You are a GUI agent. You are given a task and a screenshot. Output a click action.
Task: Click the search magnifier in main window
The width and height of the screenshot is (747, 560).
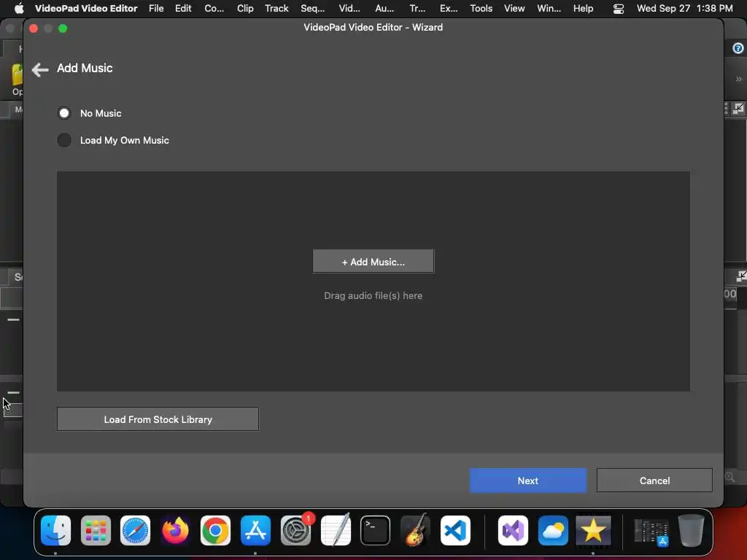[x=729, y=477]
